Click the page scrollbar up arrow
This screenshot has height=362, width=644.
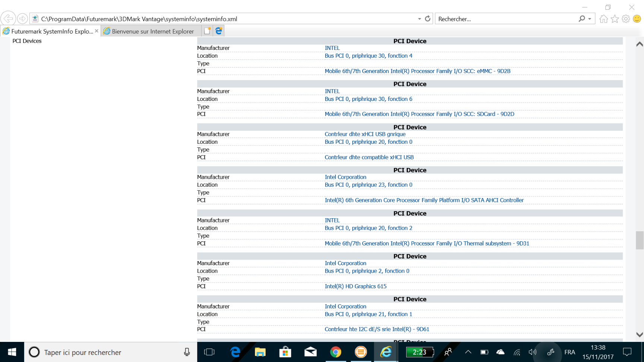tap(640, 44)
